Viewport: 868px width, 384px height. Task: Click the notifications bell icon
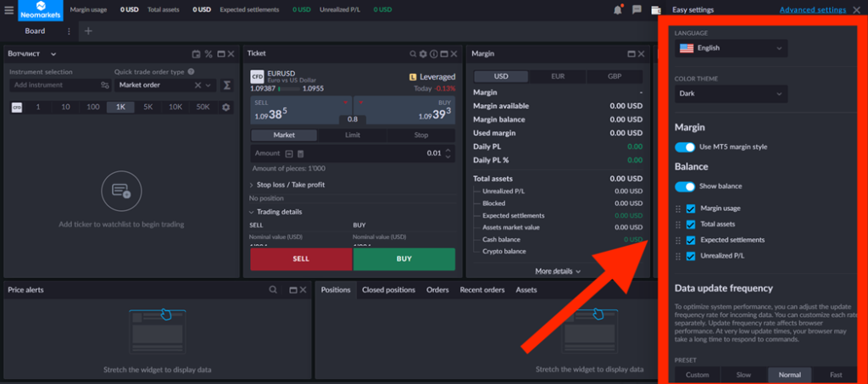pyautogui.click(x=617, y=10)
